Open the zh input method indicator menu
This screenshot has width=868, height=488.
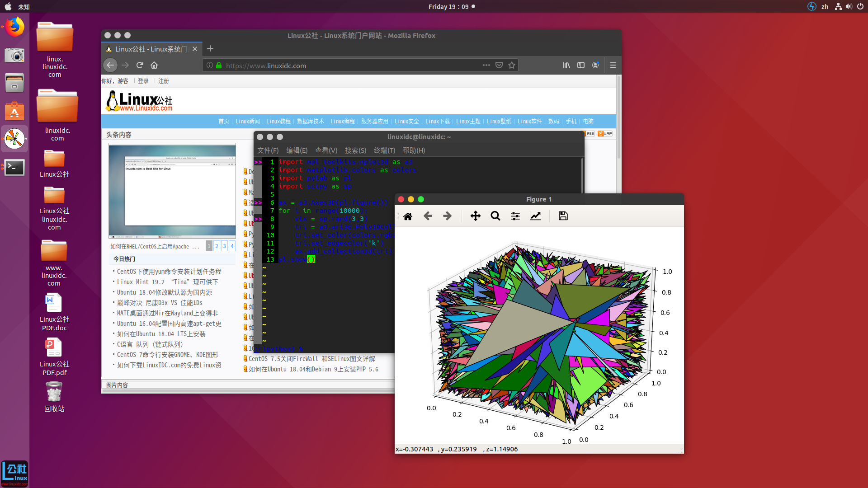coord(825,7)
